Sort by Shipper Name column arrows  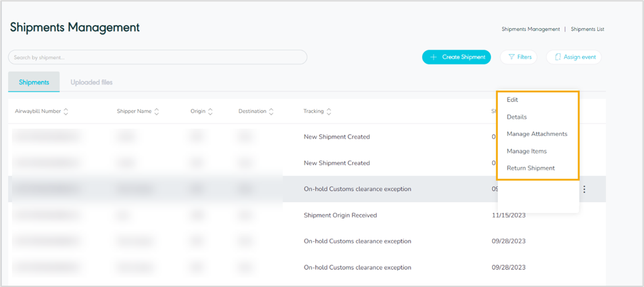(157, 112)
